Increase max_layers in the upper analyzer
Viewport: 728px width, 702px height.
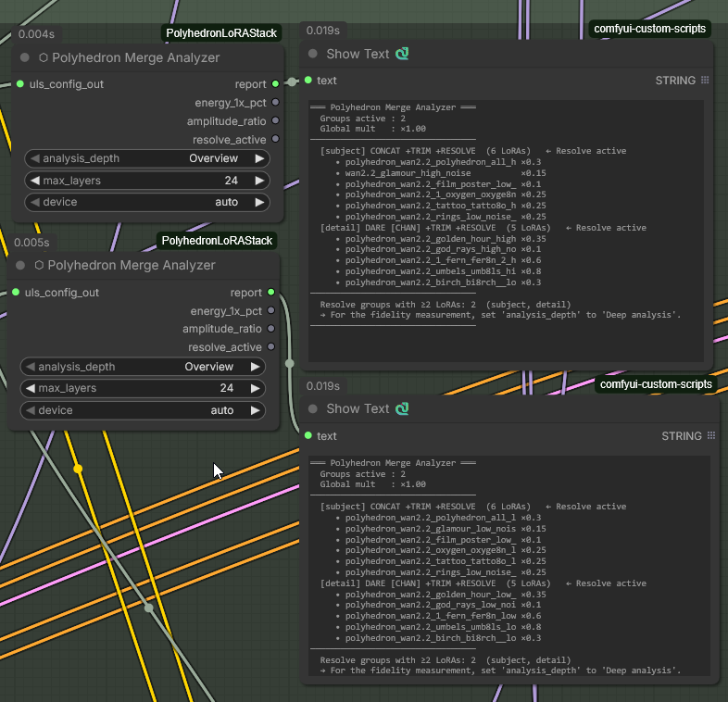[x=259, y=181]
